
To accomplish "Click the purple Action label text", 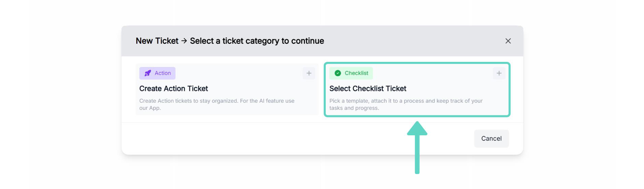I will (x=163, y=73).
